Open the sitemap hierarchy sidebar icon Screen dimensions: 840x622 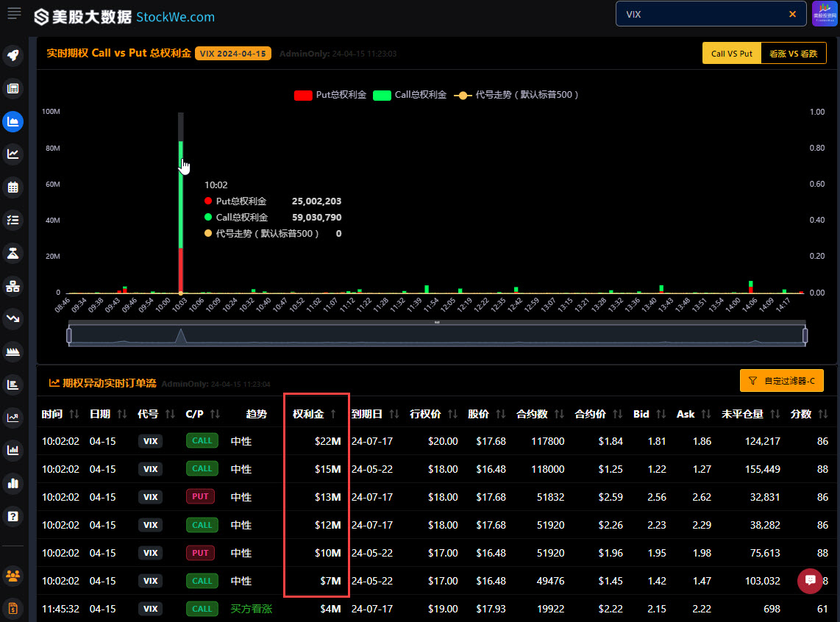pyautogui.click(x=13, y=286)
